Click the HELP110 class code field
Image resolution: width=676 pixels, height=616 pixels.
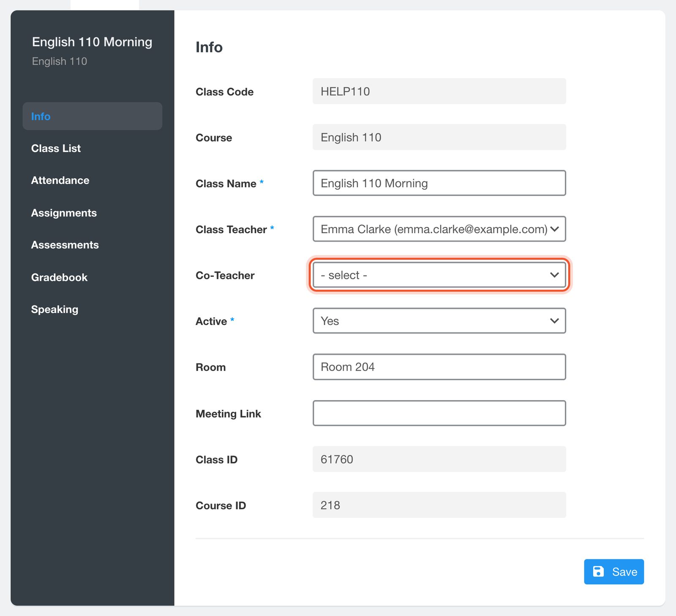439,91
